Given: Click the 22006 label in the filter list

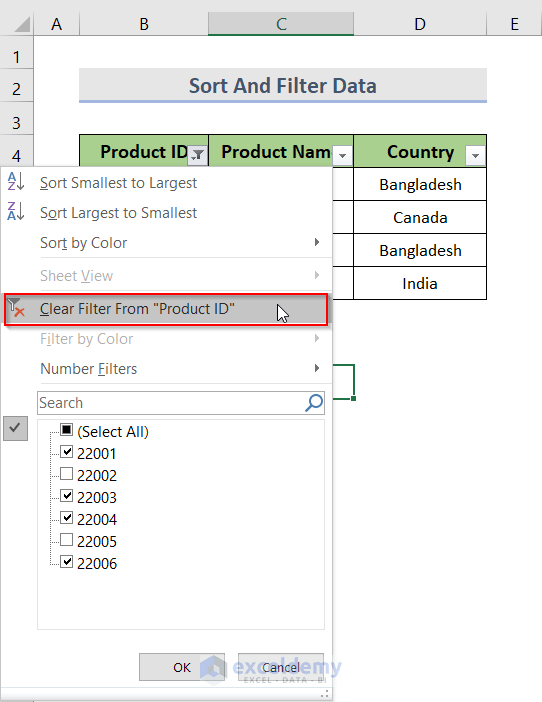Looking at the screenshot, I should tap(97, 563).
